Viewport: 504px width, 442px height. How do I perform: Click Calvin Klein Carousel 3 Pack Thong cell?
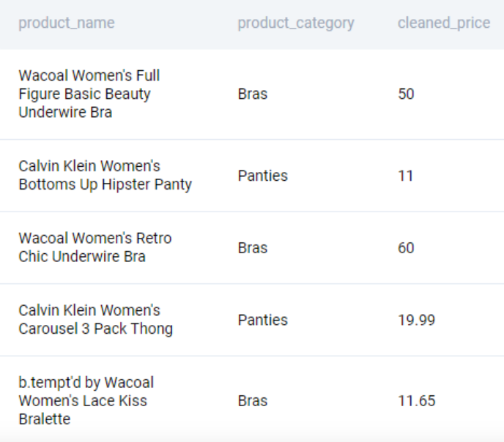tap(95, 320)
